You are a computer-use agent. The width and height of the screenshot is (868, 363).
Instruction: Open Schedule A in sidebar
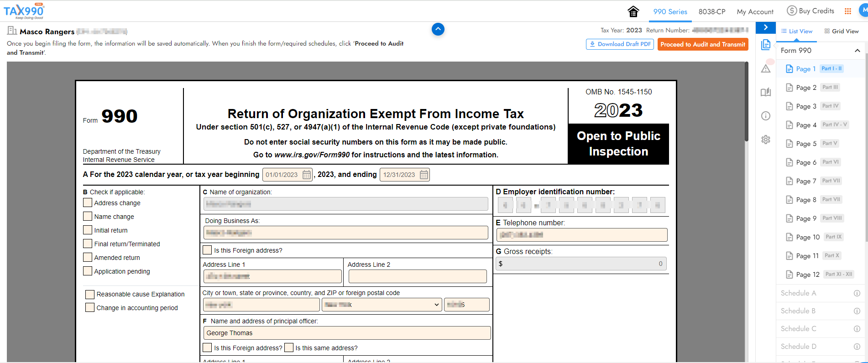click(799, 293)
